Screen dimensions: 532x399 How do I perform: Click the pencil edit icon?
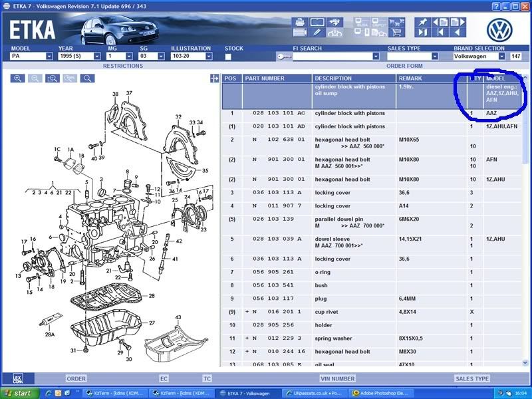pyautogui.click(x=317, y=33)
